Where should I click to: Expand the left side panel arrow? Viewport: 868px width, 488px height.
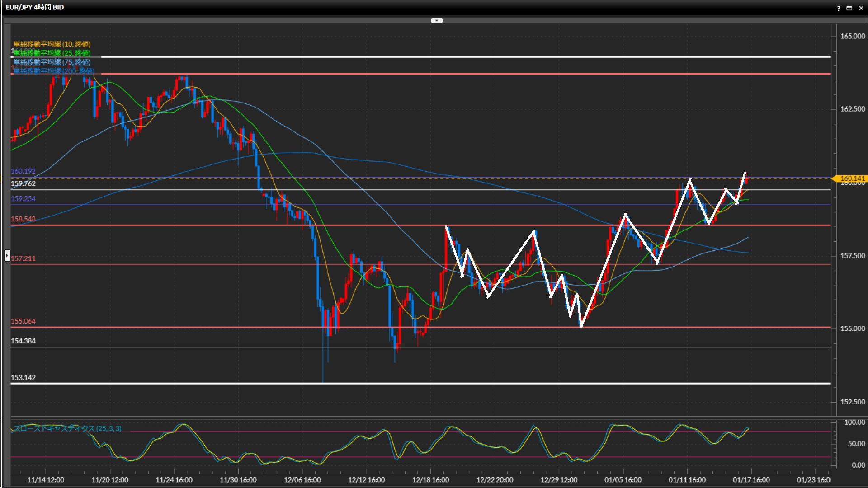[x=7, y=256]
